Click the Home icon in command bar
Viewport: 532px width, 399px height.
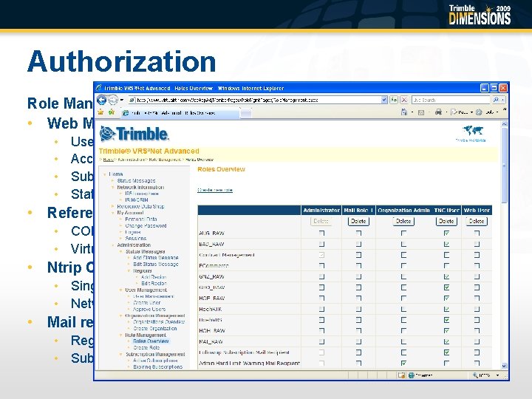coord(403,112)
